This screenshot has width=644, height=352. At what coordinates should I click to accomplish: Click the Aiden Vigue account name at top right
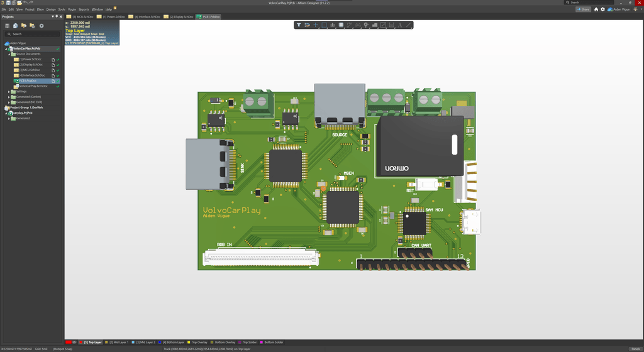tap(621, 9)
